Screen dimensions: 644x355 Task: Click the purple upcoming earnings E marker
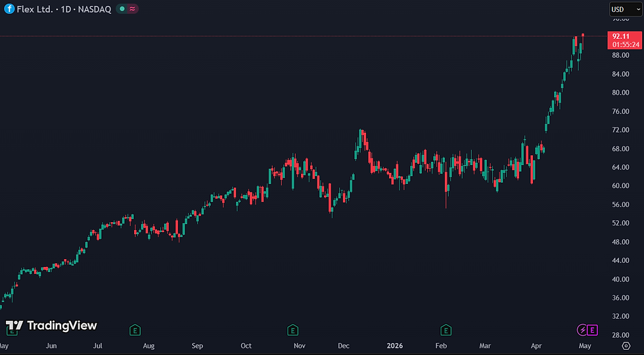click(x=593, y=329)
